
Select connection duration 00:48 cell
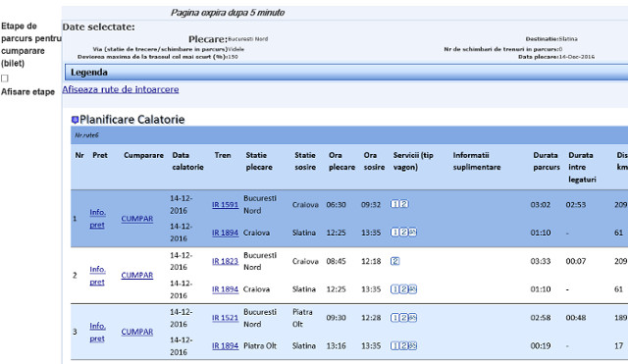coord(576,318)
